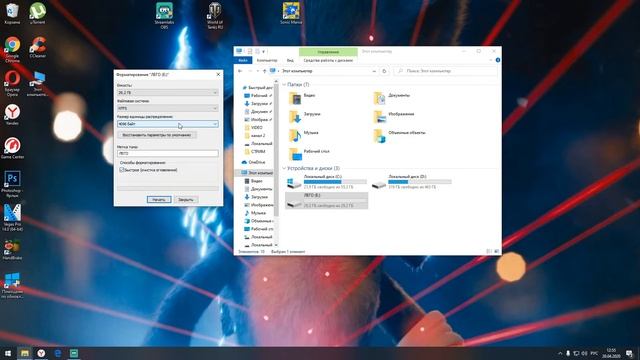640x360 pixels.
Task: Select the Windows update assistant desktop icon
Action: click(x=12, y=285)
